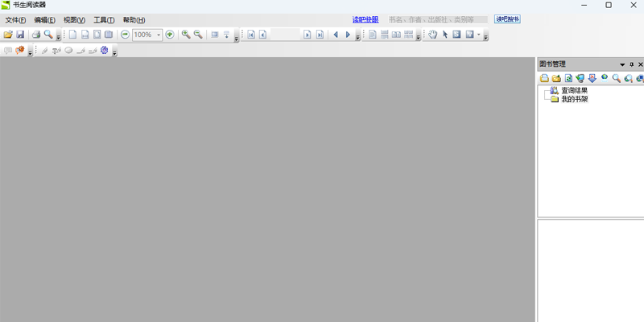This screenshot has height=322, width=644.
Task: Click the blue gear icon in annotation toolbar
Action: (x=104, y=50)
